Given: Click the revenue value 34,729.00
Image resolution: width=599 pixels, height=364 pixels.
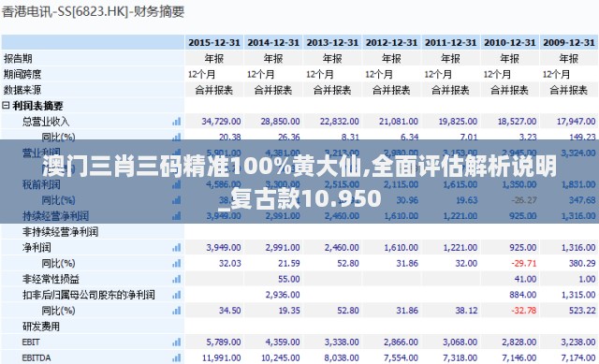Looking at the screenshot, I should pyautogui.click(x=221, y=122).
